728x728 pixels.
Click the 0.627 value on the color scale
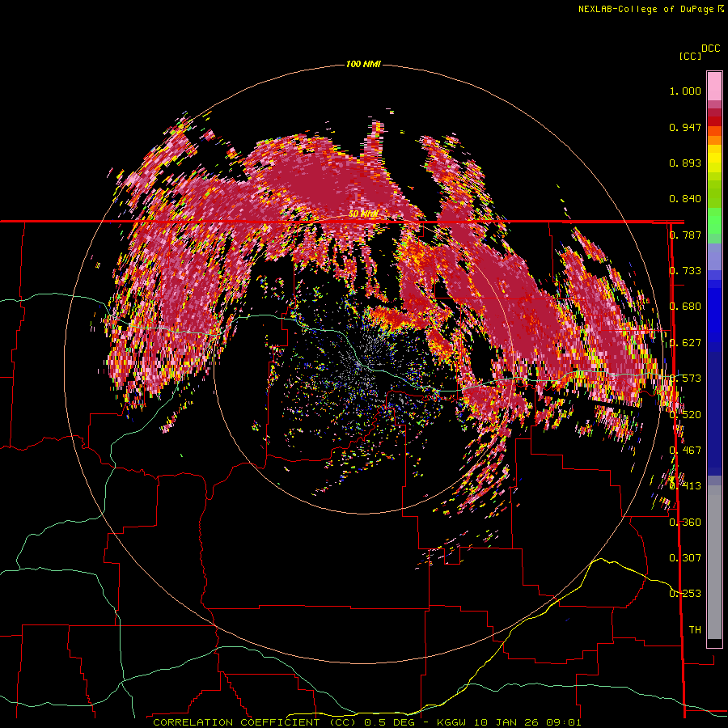click(x=685, y=343)
